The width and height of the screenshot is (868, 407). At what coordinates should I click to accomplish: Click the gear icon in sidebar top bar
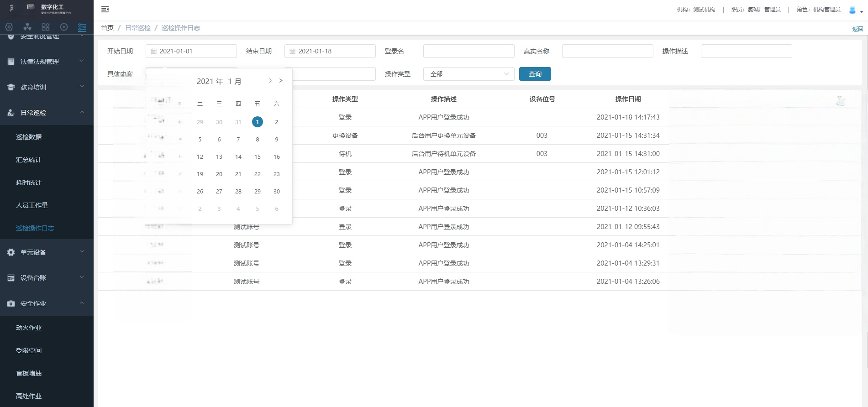pos(9,27)
